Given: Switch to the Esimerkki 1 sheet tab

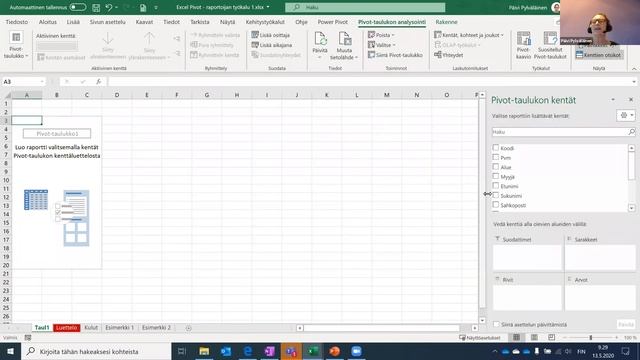Looking at the screenshot, I should tap(120, 328).
